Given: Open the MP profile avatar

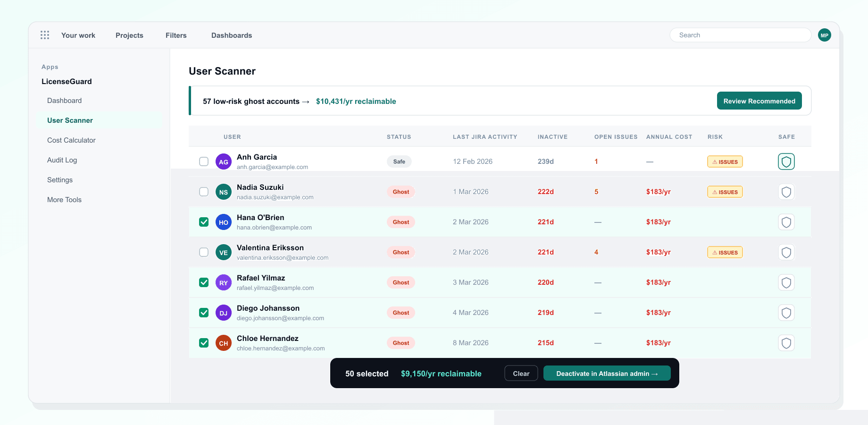Looking at the screenshot, I should click(x=825, y=35).
